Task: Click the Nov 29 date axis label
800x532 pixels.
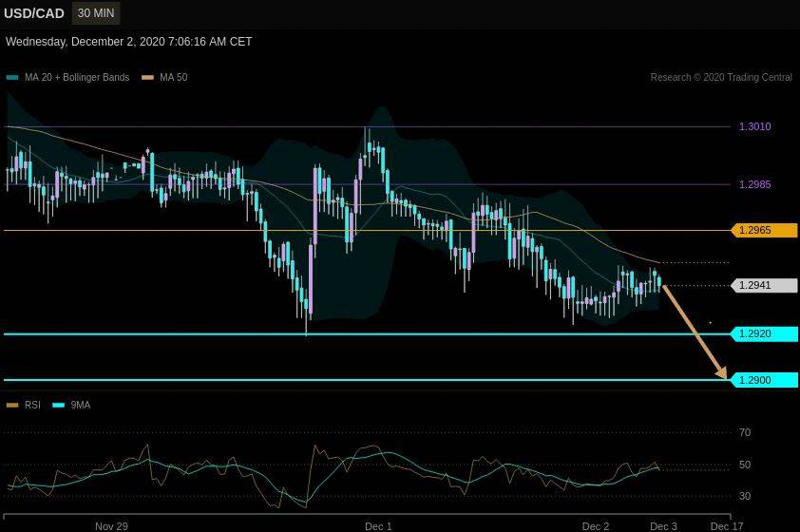Action: click(x=112, y=526)
